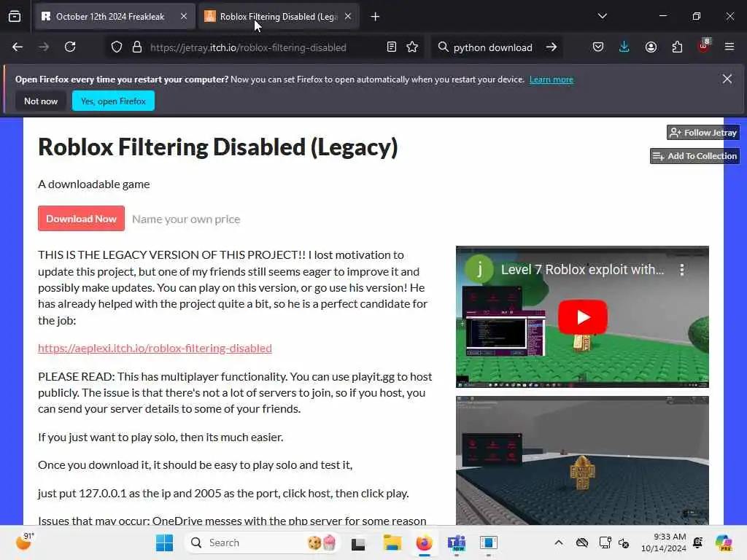Screen dimensions: 747x560
Task: Open the YouTube channel avatar j
Action: click(x=479, y=270)
